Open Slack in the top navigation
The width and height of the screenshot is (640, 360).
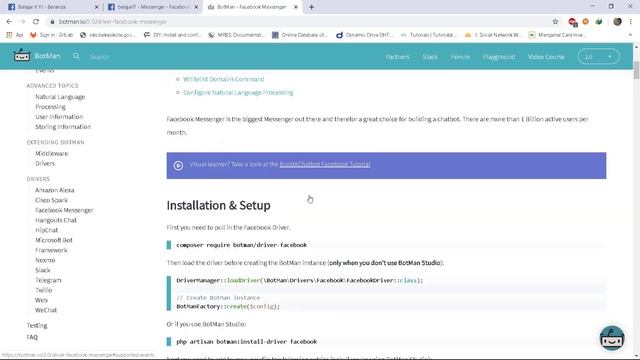[430, 57]
